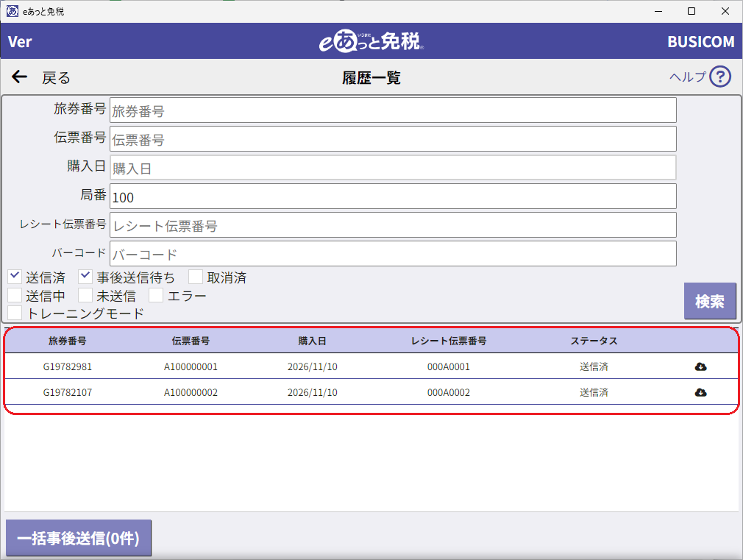This screenshot has width=743, height=560.
Task: Maximize the eあっと免税 window
Action: (692, 11)
